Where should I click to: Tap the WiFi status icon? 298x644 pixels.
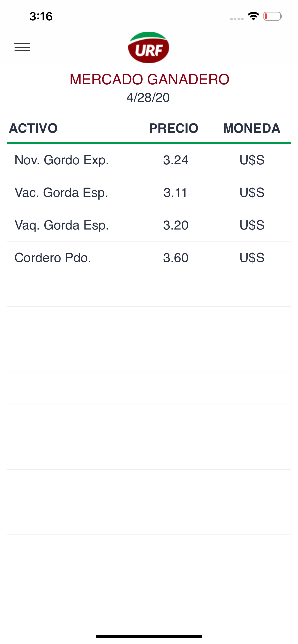tap(253, 16)
